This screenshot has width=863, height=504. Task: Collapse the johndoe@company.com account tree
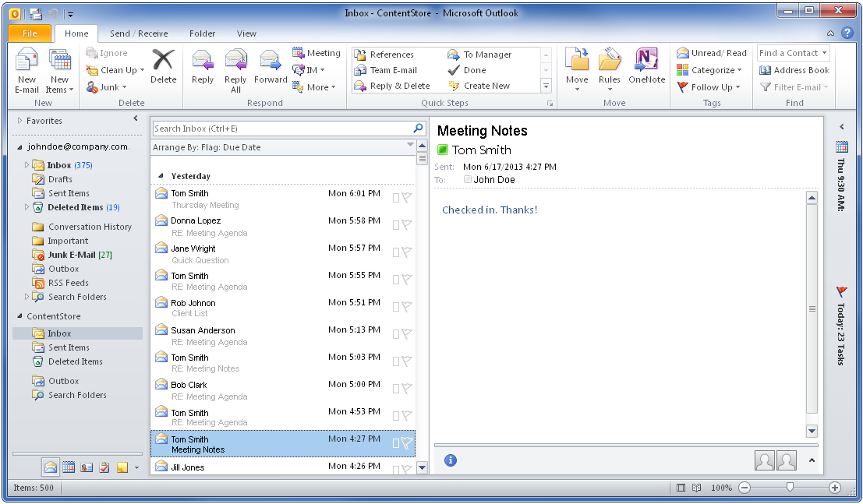click(x=19, y=147)
